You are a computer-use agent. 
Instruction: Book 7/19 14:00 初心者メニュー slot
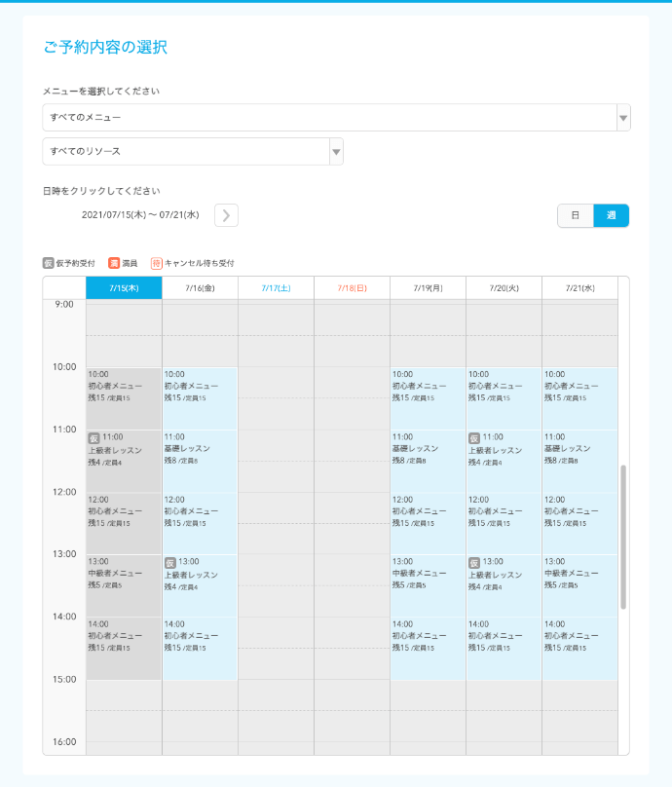(x=429, y=649)
